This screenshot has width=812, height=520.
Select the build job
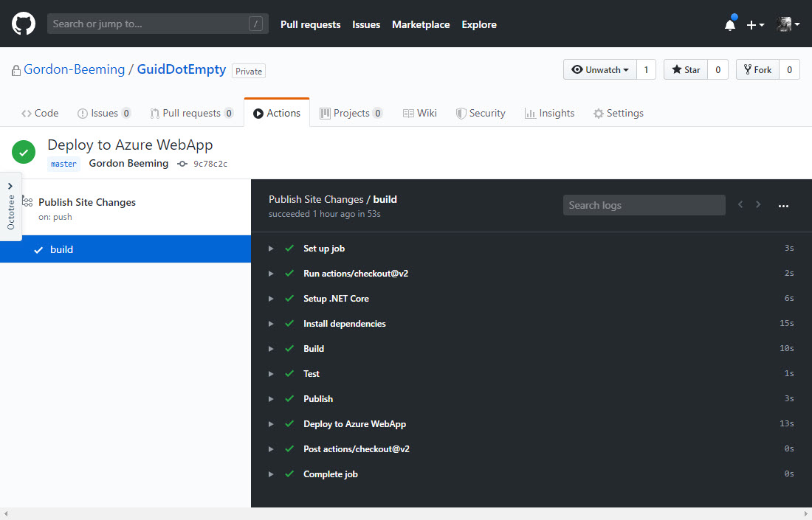(125, 249)
